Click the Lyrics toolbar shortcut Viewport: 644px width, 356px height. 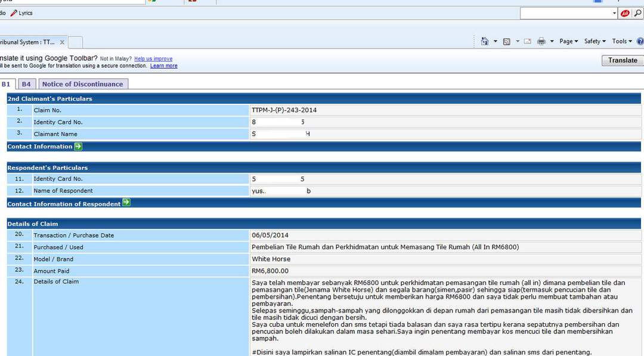click(x=21, y=13)
